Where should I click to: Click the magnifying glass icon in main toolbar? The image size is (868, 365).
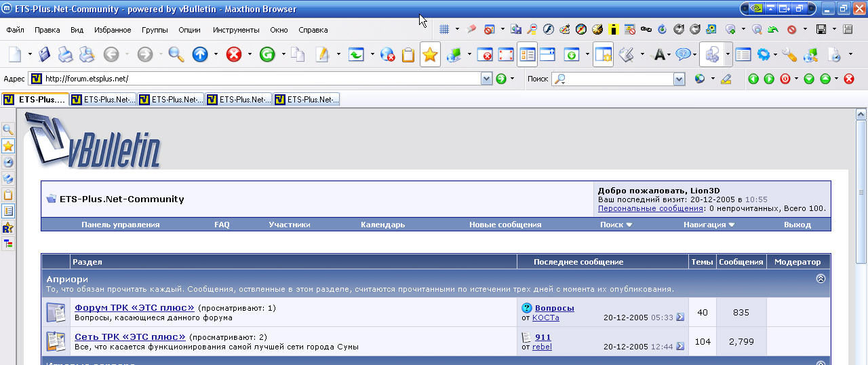pyautogui.click(x=176, y=55)
